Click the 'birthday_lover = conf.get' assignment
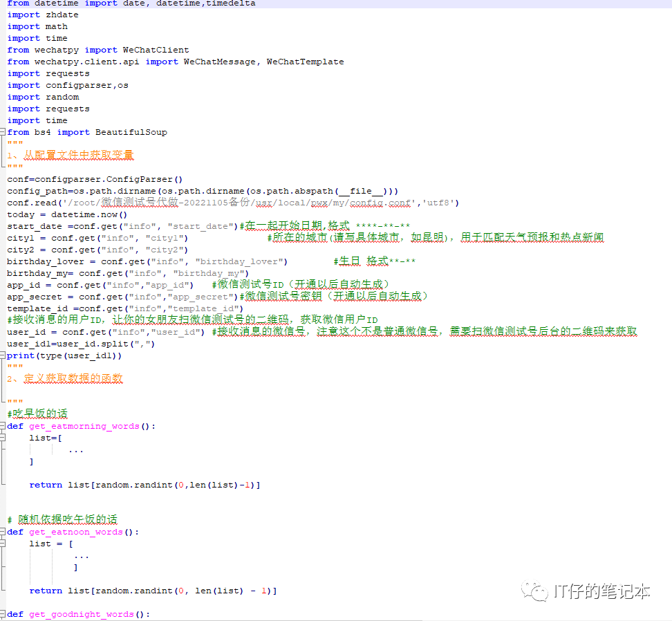The height and width of the screenshot is (621, 672). click(147, 261)
